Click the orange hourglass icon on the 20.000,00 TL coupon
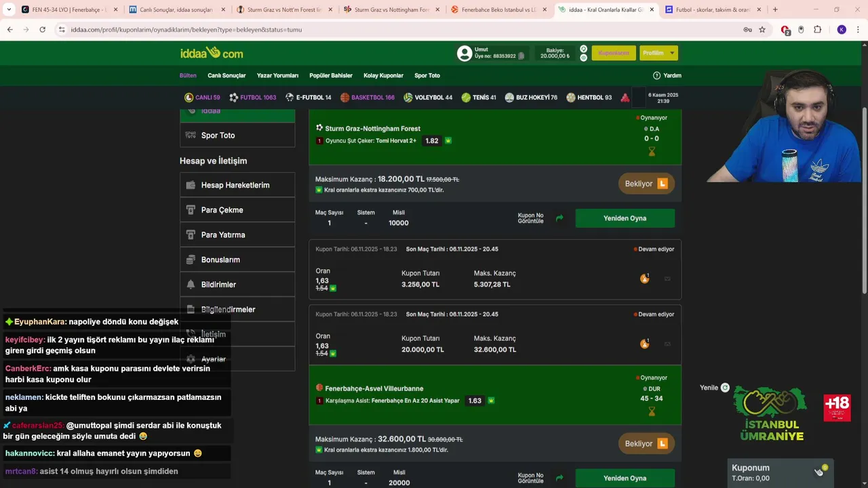Screen dimensions: 868x488 [x=644, y=343]
